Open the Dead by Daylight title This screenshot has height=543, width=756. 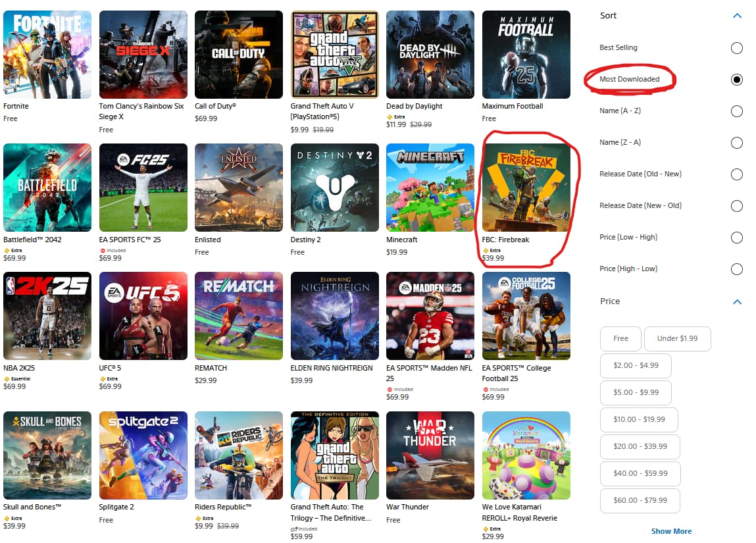414,106
